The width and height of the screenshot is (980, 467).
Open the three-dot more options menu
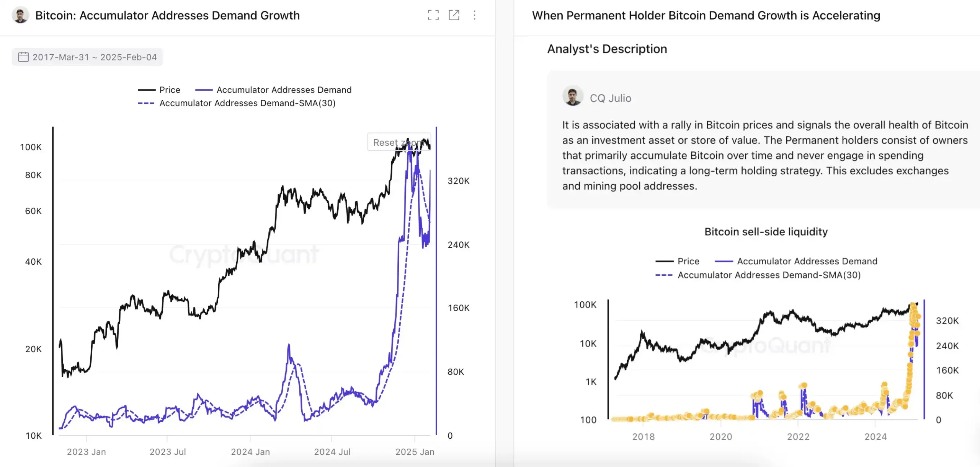(x=475, y=15)
